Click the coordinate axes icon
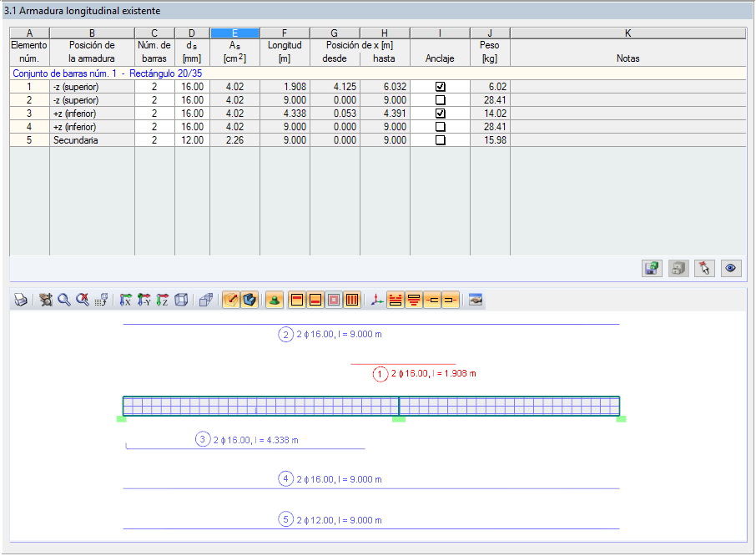The width and height of the screenshot is (756, 556). [x=377, y=300]
